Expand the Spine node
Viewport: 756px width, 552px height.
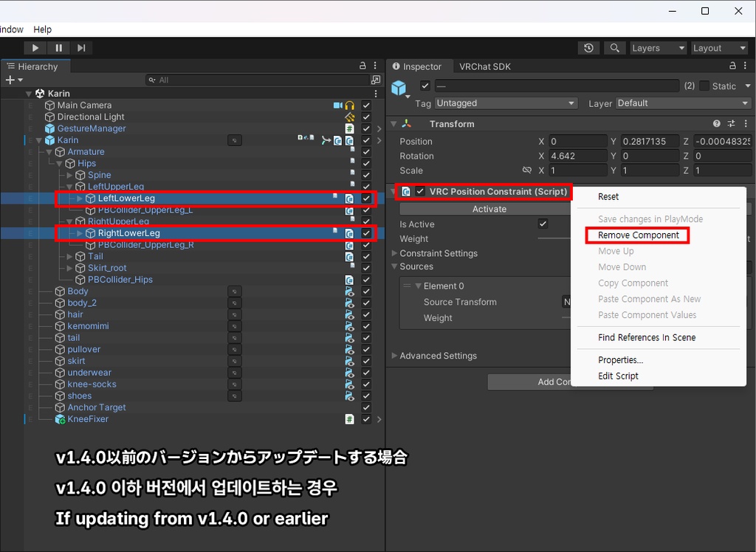pyautogui.click(x=69, y=175)
